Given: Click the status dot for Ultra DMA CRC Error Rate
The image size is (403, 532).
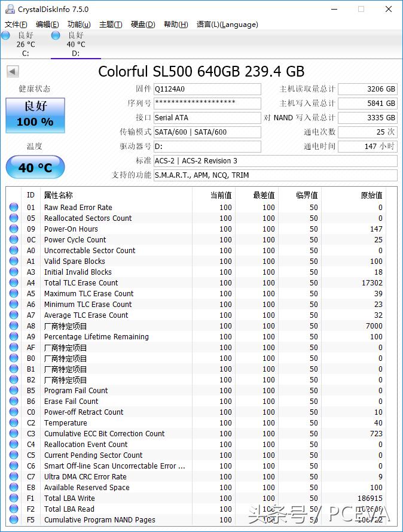Looking at the screenshot, I should click(x=14, y=476).
